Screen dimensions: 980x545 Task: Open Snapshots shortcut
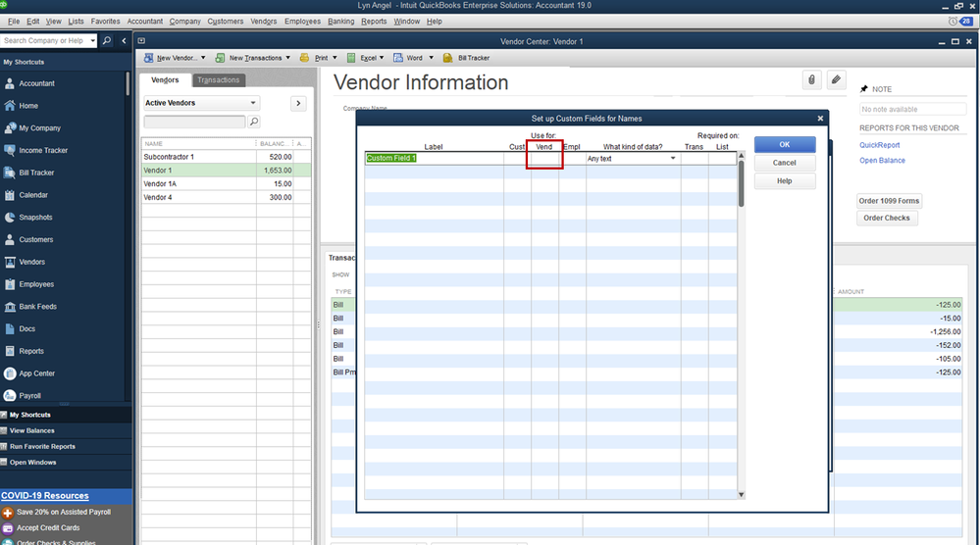pos(35,218)
